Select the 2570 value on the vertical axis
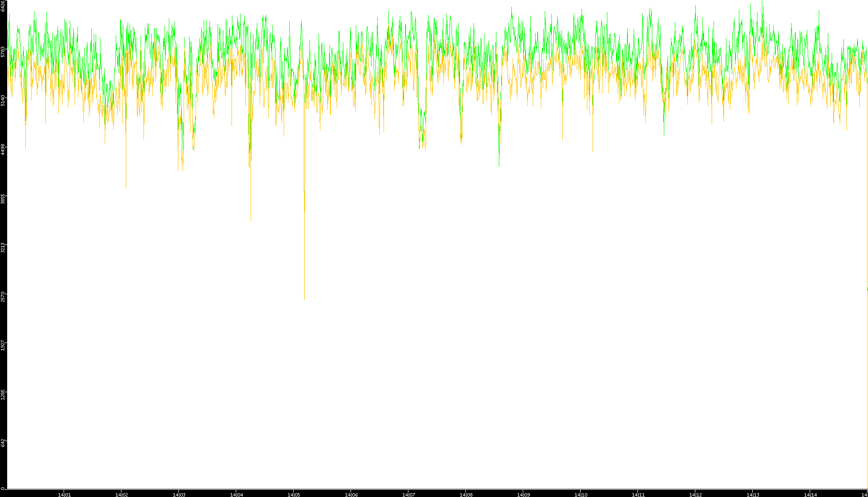 click(3, 297)
